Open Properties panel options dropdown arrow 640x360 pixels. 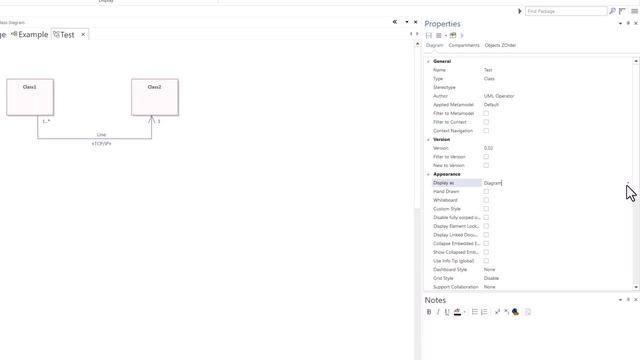620,24
